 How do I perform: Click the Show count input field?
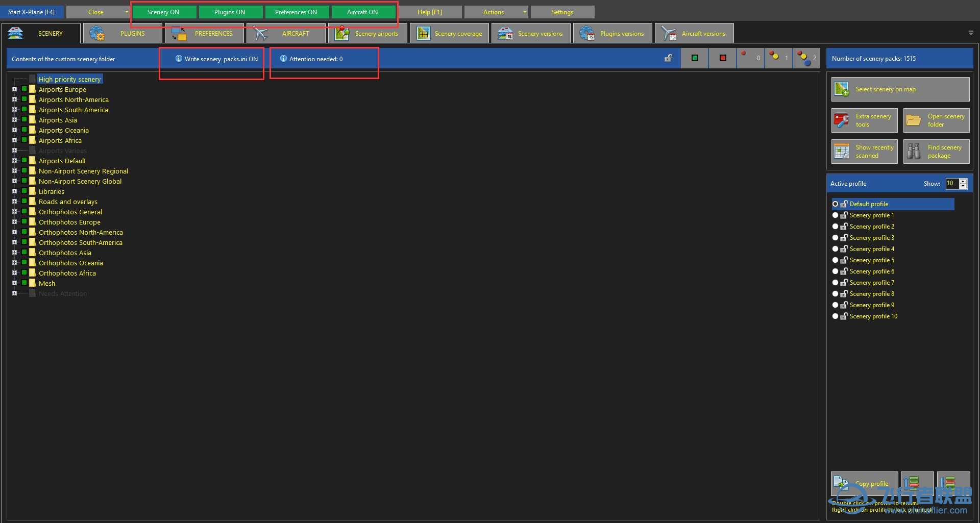pos(952,184)
